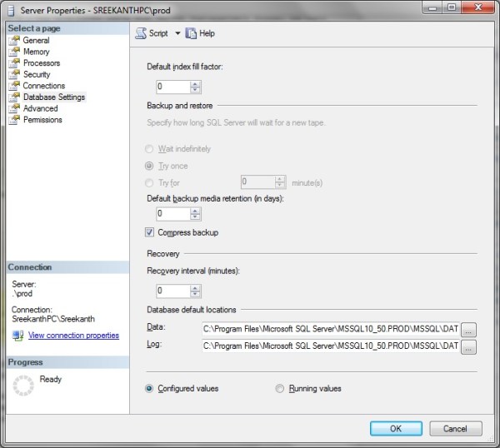Viewport: 500px width, 448px height.
Task: Browse for the Data default location
Action: tap(468, 329)
